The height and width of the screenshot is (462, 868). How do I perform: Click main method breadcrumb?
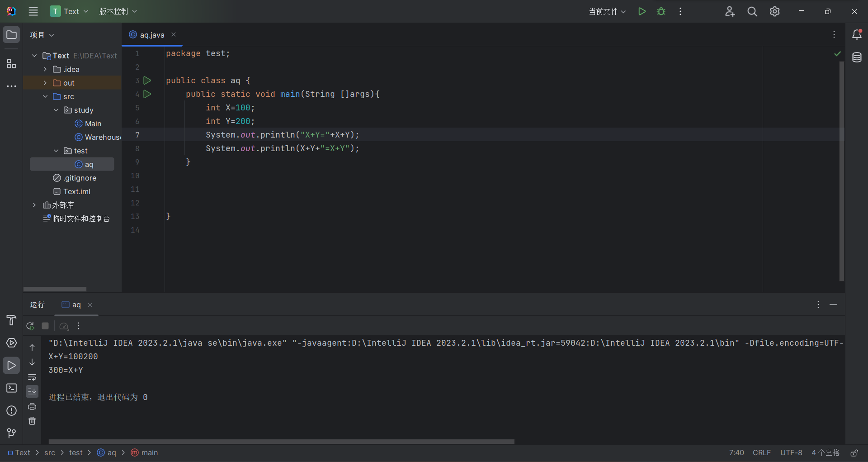point(144,453)
